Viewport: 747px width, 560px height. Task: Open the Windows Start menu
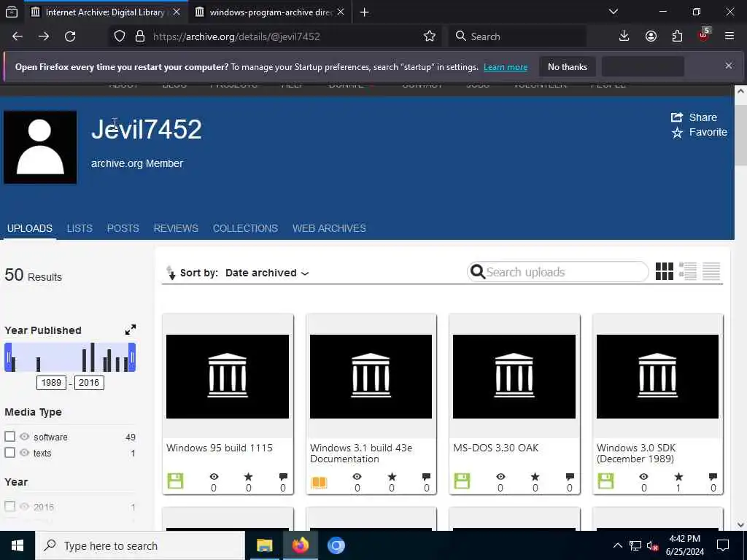(18, 545)
